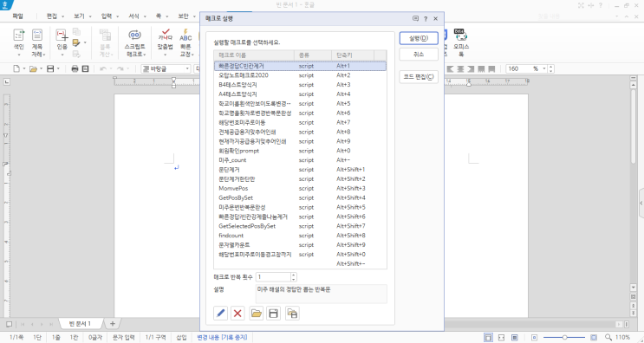Viewport: 644px width, 343px height.
Task: Click the print preview toolbar icon
Action: pos(85,69)
